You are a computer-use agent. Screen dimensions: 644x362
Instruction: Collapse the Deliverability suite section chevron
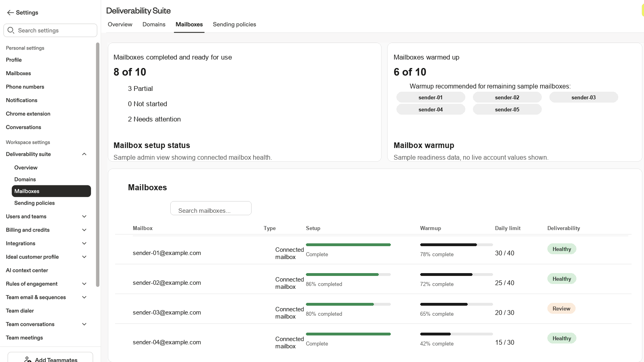coord(84,154)
